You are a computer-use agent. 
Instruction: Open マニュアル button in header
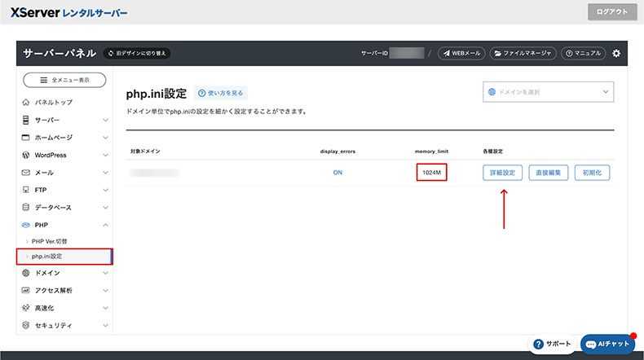tap(583, 54)
